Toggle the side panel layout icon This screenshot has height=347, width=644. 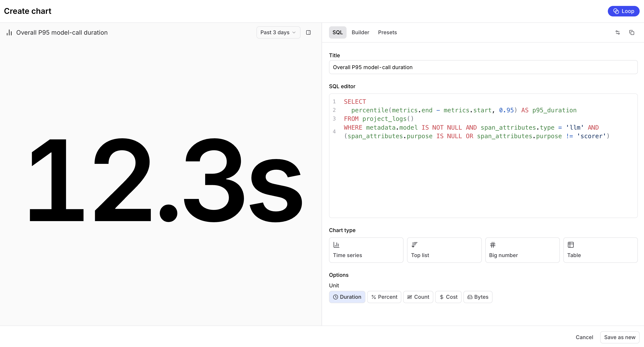(x=308, y=32)
